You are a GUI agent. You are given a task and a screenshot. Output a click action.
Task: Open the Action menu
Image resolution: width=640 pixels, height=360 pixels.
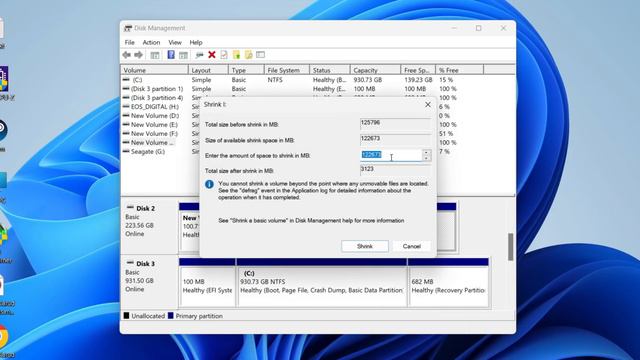click(151, 42)
